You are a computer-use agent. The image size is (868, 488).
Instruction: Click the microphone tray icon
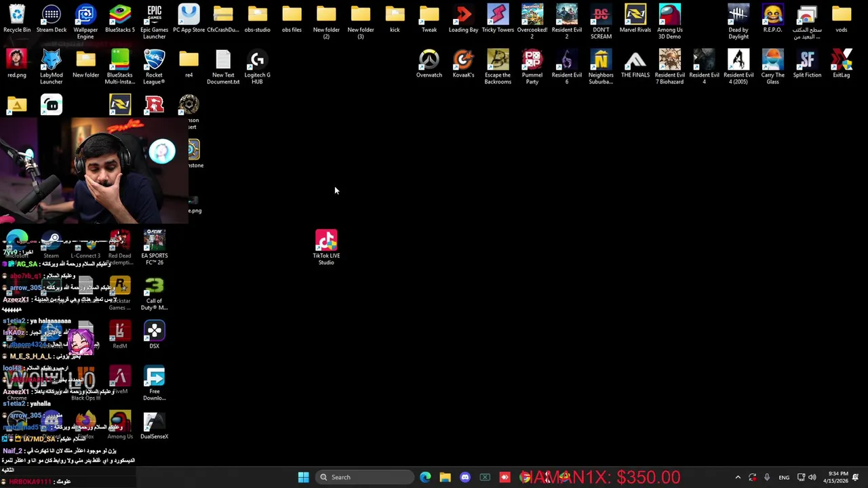(x=767, y=477)
